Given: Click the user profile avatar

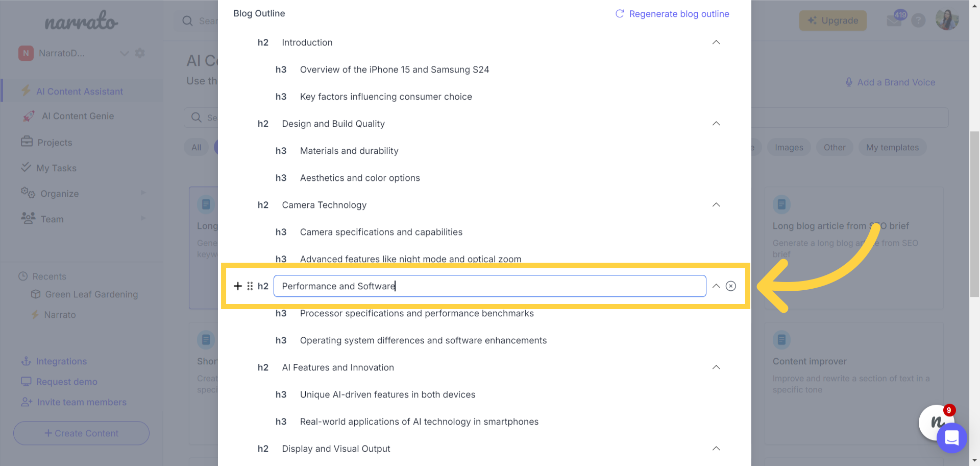Looking at the screenshot, I should coord(947,19).
